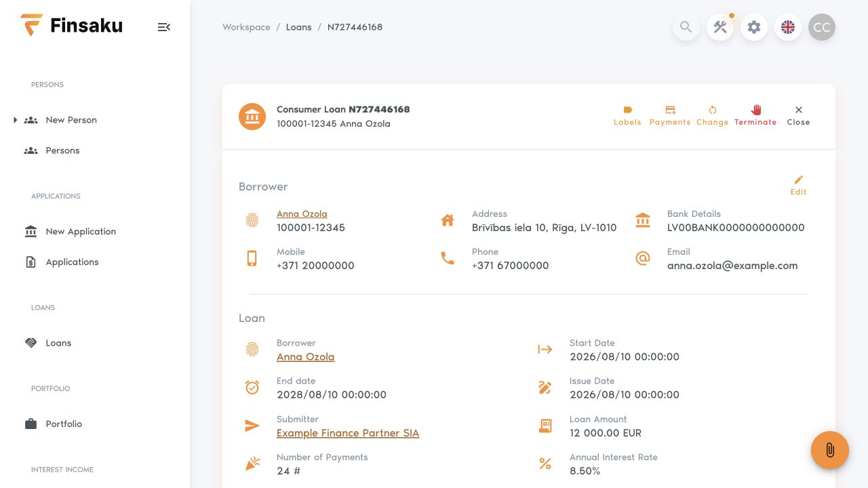This screenshot has width=868, height=488.
Task: Click the email at-sign icon
Action: tap(643, 258)
